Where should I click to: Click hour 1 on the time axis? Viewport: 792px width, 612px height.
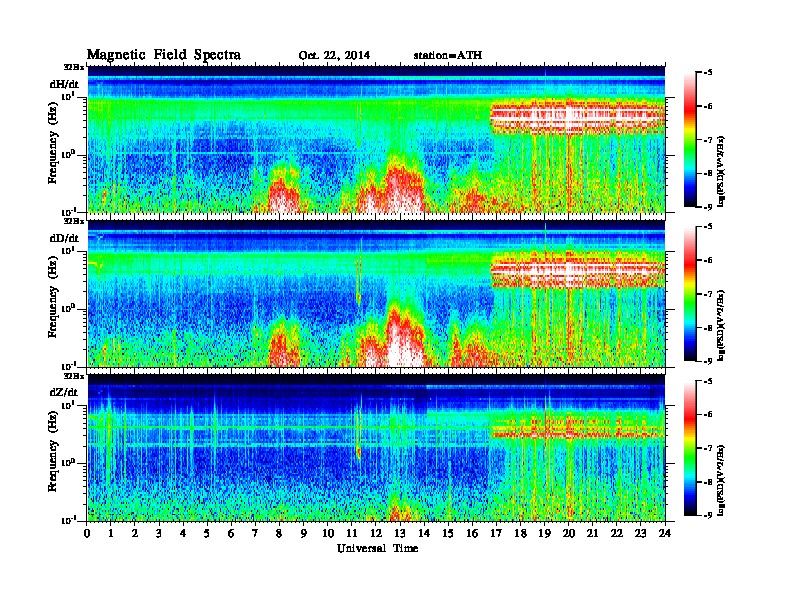tap(111, 533)
